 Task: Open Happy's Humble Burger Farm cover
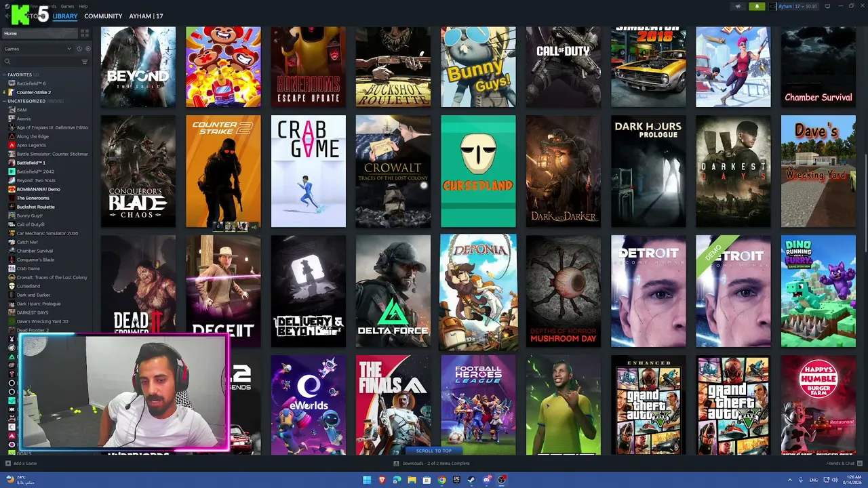click(x=818, y=405)
